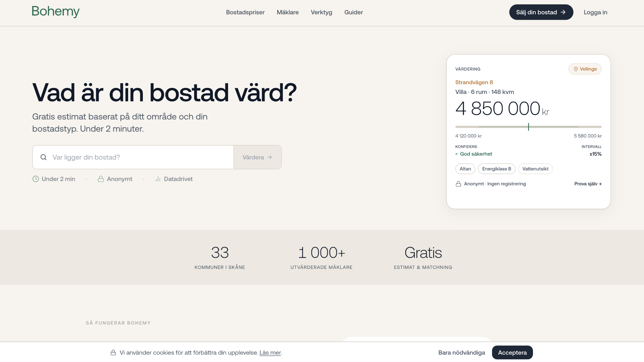Click the 'Så fungerar Bohemy' heading
644x362 pixels.
pos(118,323)
